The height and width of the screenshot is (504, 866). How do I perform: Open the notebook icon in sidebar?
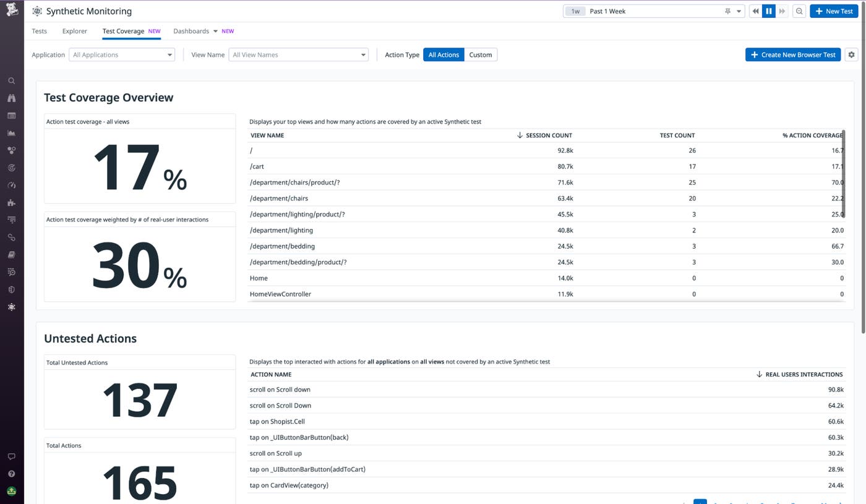coord(12,255)
